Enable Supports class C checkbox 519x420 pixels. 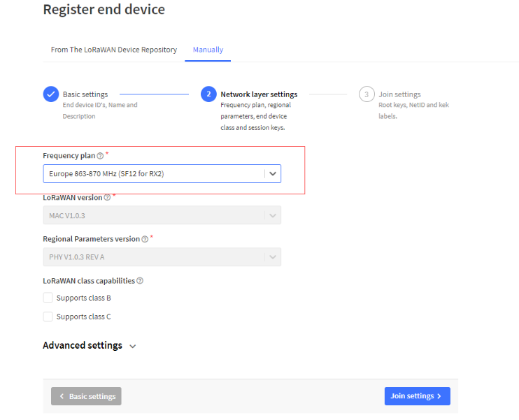(x=48, y=317)
